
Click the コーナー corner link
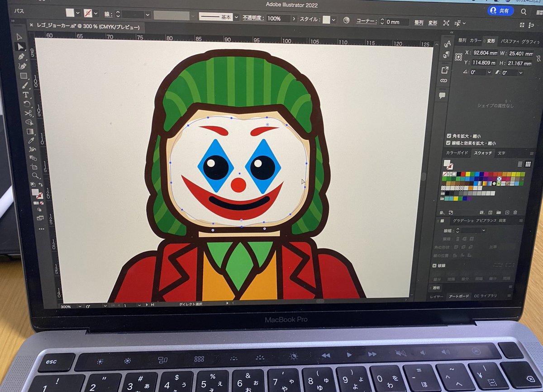coord(366,21)
